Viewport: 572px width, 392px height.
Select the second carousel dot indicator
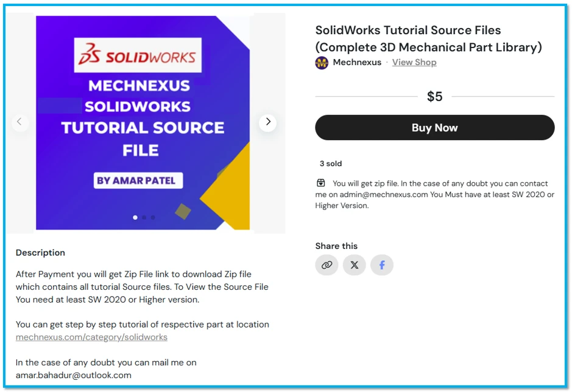144,217
